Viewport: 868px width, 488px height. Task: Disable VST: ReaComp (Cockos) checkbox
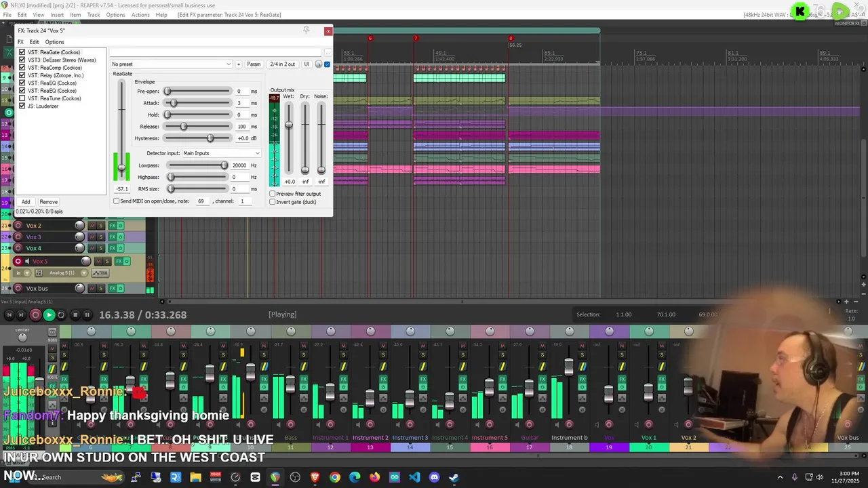pyautogui.click(x=22, y=68)
